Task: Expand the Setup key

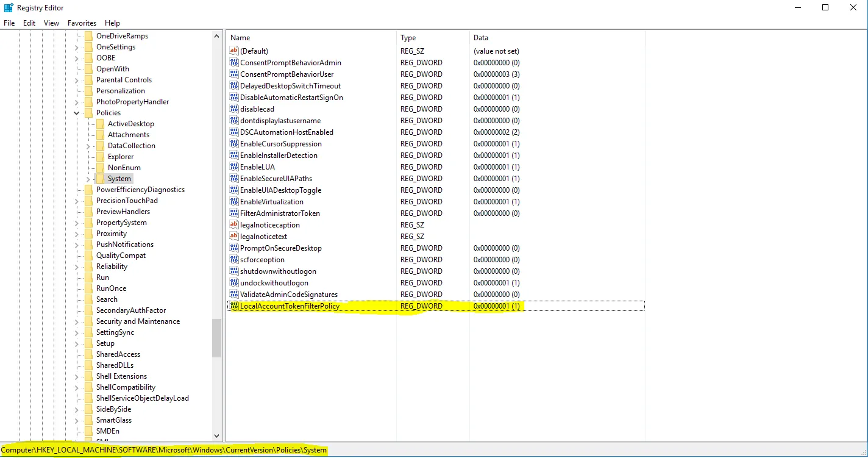Action: (77, 343)
